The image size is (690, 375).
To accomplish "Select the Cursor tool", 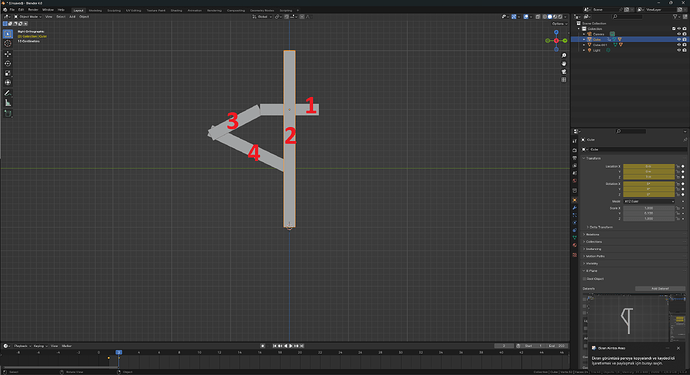I will click(x=7, y=43).
